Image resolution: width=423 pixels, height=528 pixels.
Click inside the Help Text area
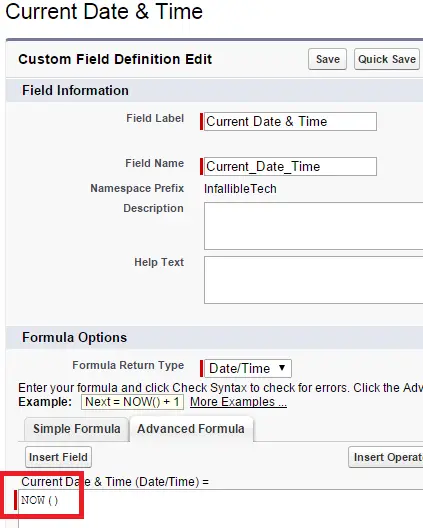(313, 280)
